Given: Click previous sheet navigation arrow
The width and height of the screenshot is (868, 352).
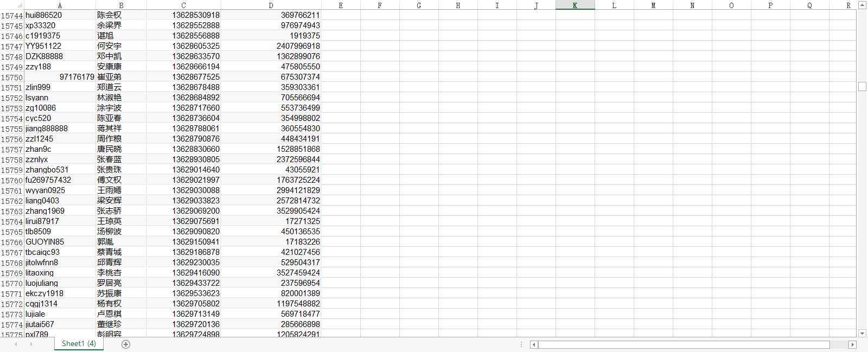Looking at the screenshot, I should pos(16,344).
